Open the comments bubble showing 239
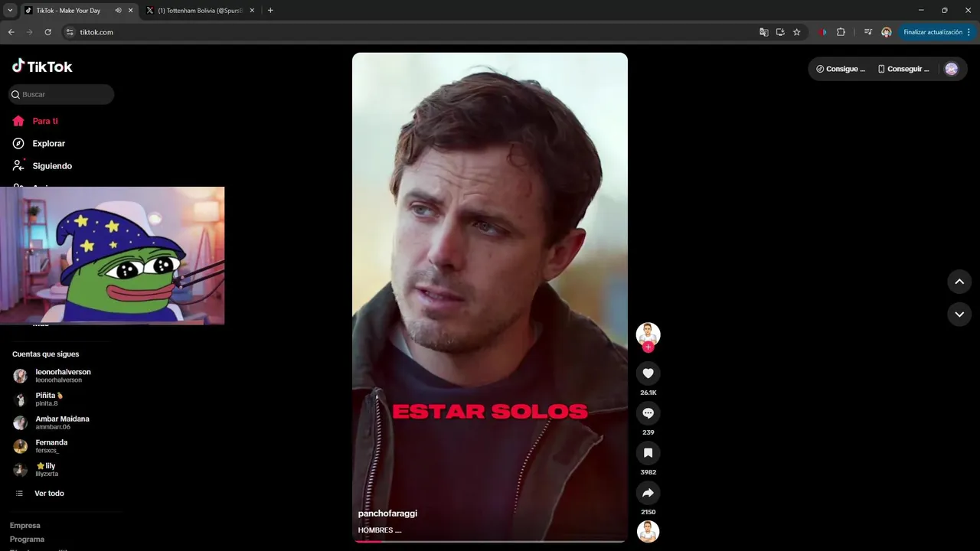 [x=648, y=412]
